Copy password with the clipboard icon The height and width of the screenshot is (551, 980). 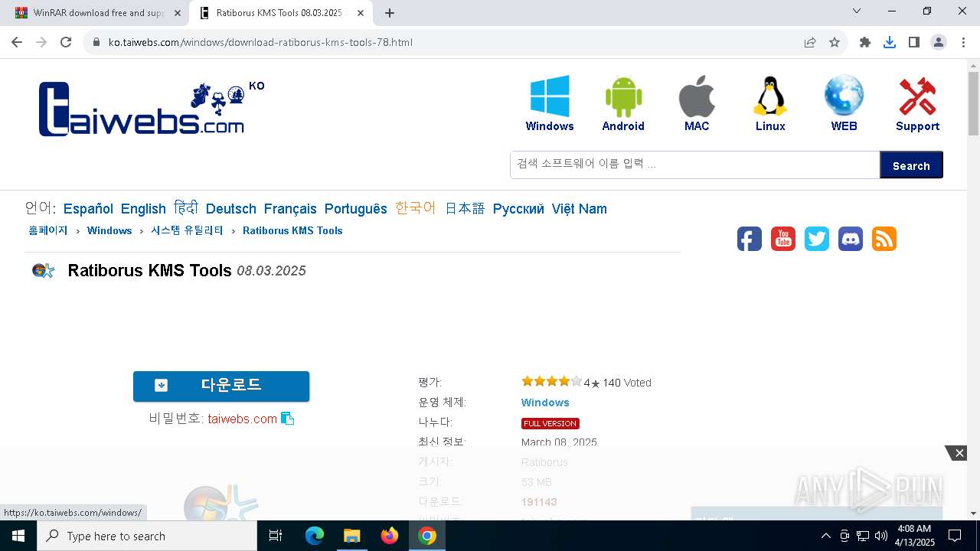[x=288, y=419]
